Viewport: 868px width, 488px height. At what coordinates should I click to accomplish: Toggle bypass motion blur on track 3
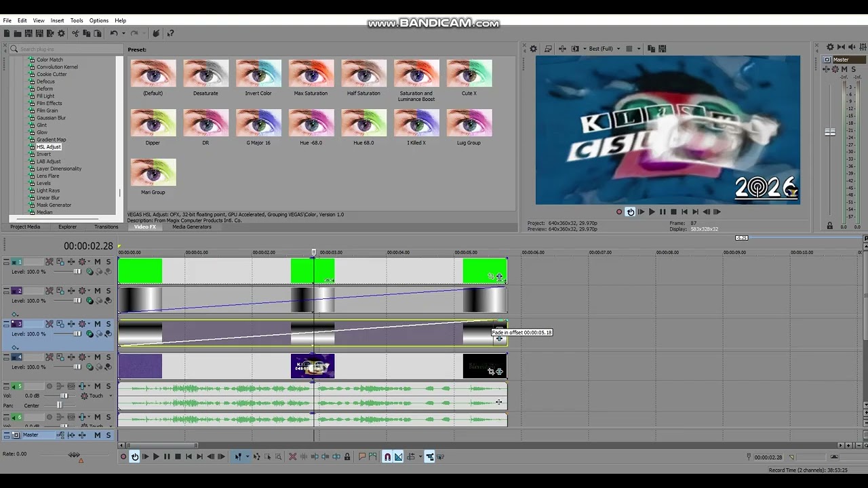pyautogui.click(x=50, y=324)
